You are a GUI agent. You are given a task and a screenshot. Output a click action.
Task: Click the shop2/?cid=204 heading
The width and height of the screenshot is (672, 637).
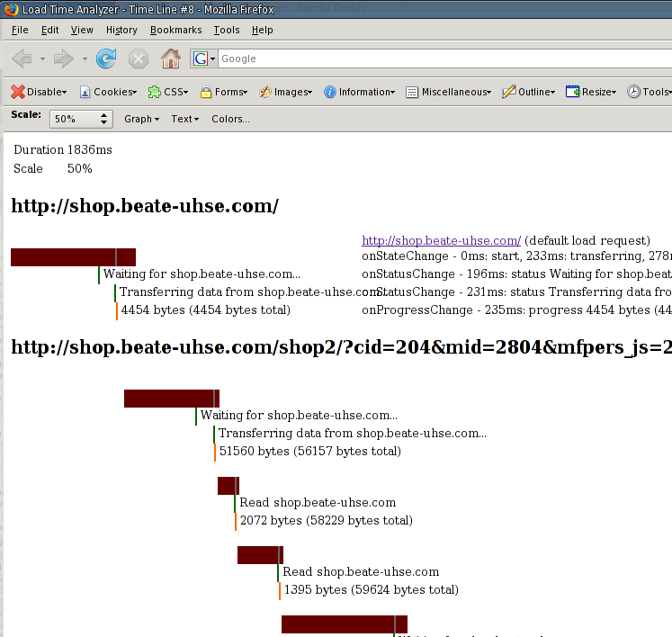(342, 347)
